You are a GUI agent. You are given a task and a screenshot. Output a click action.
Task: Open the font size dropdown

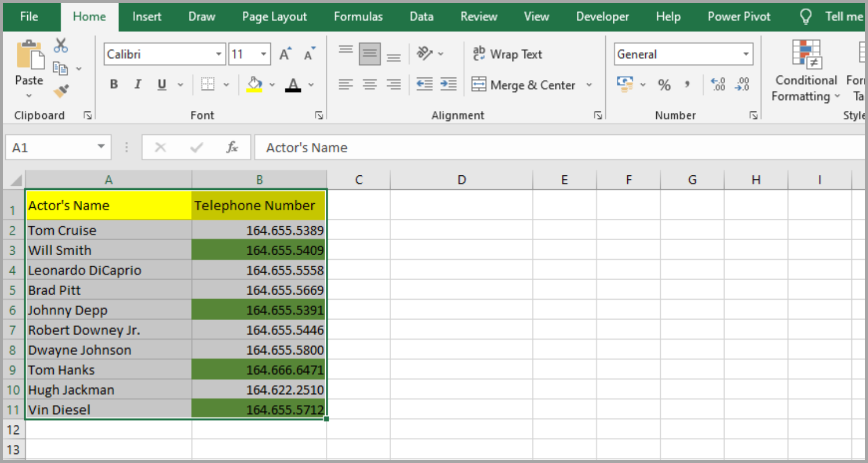coord(263,54)
